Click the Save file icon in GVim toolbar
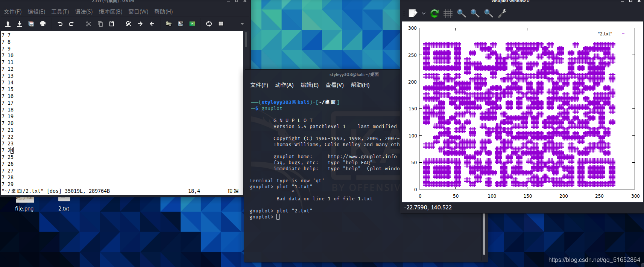Image resolution: width=644 pixels, height=267 pixels. [x=20, y=24]
